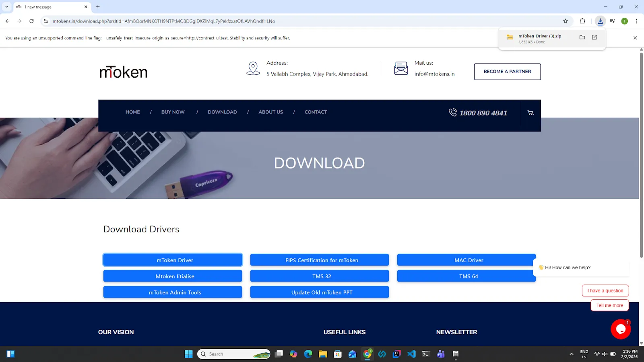The width and height of the screenshot is (644, 362).
Task: Click 'I have a question' chat option
Action: click(x=605, y=290)
